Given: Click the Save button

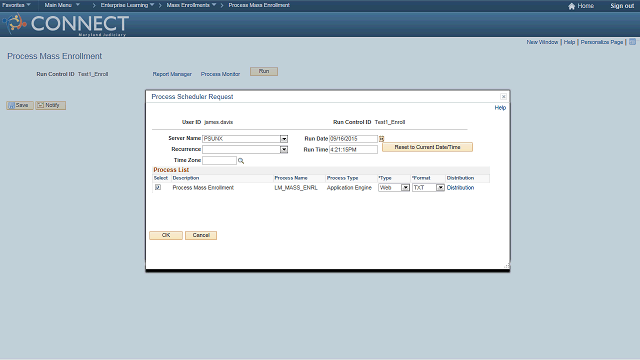Looking at the screenshot, I should click(x=20, y=105).
